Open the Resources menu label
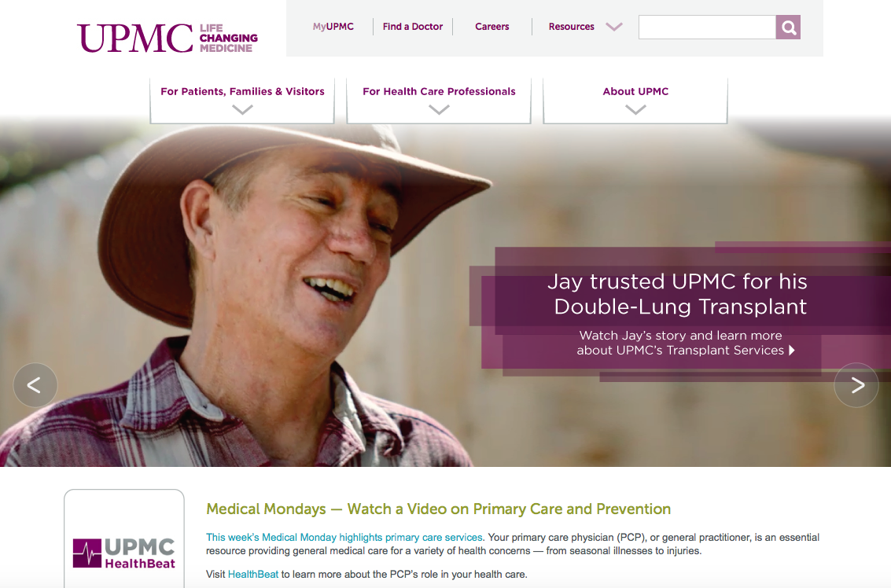891x588 pixels. [571, 27]
